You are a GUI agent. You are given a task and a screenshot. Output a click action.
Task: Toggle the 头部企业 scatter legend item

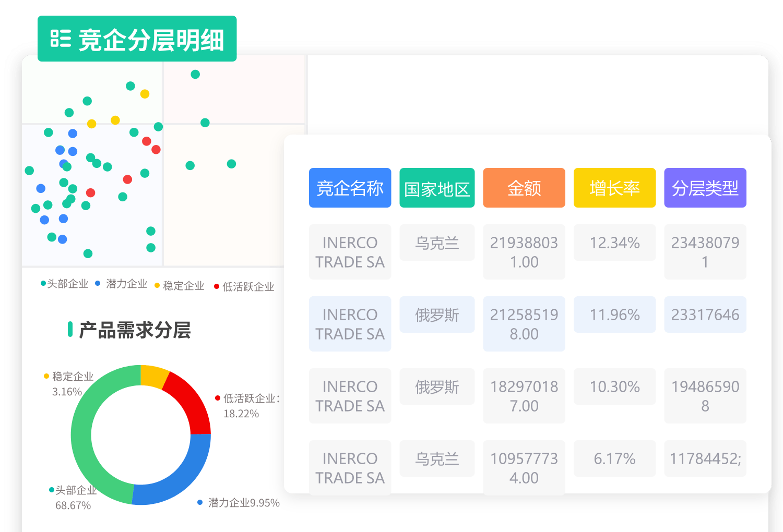65,284
